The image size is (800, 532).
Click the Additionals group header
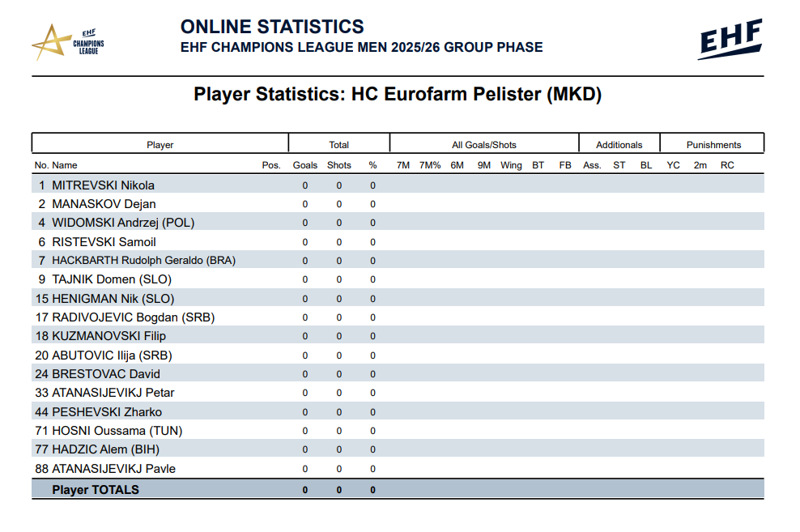click(619, 145)
